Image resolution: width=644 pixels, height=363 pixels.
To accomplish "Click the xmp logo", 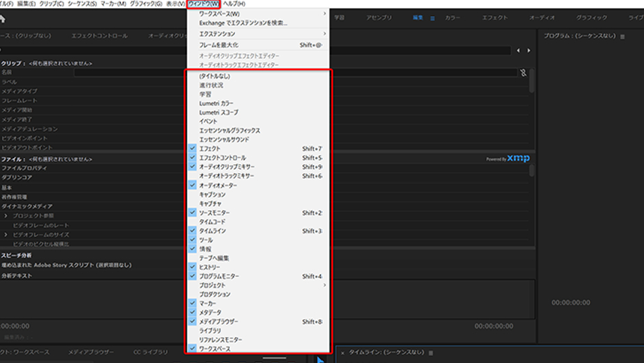I will (x=519, y=158).
